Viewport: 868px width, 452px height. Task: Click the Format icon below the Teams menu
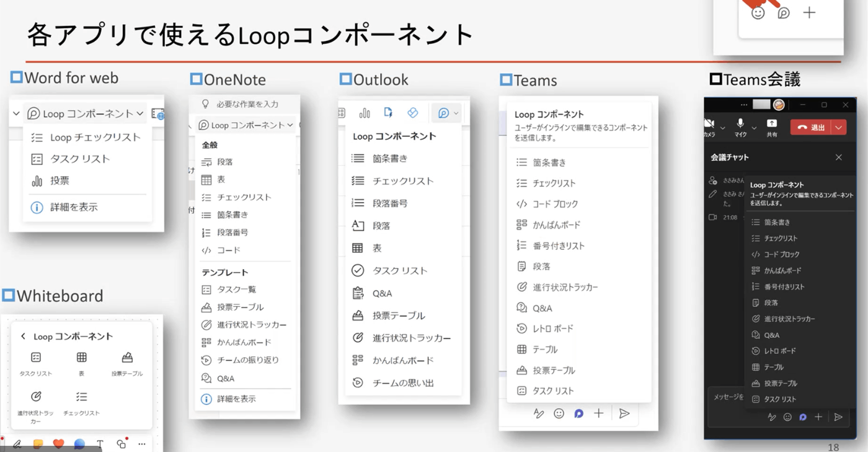(539, 414)
